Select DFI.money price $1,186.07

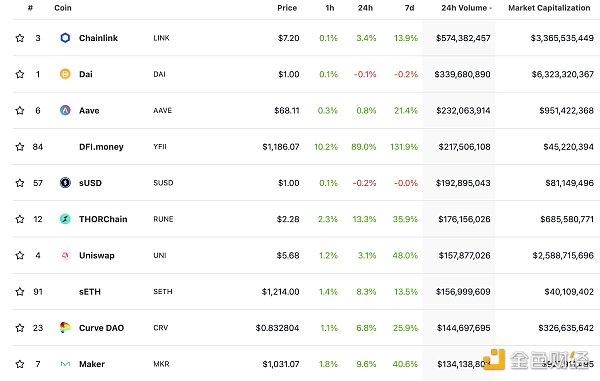pos(281,147)
